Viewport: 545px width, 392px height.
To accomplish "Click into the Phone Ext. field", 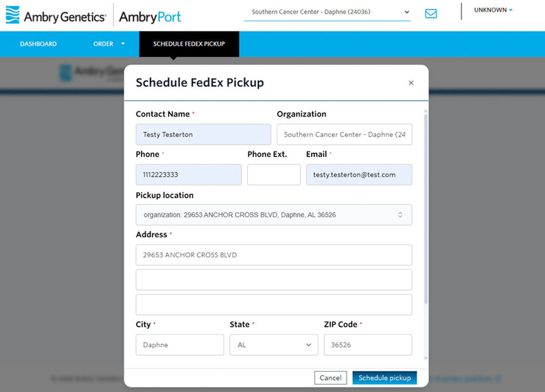I will click(x=274, y=175).
